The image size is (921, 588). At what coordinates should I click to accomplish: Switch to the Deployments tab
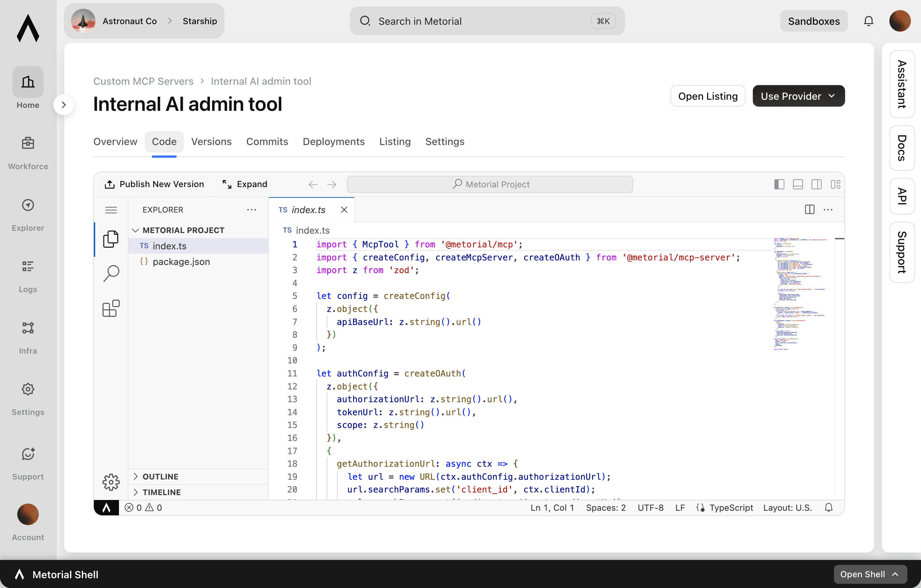click(333, 141)
